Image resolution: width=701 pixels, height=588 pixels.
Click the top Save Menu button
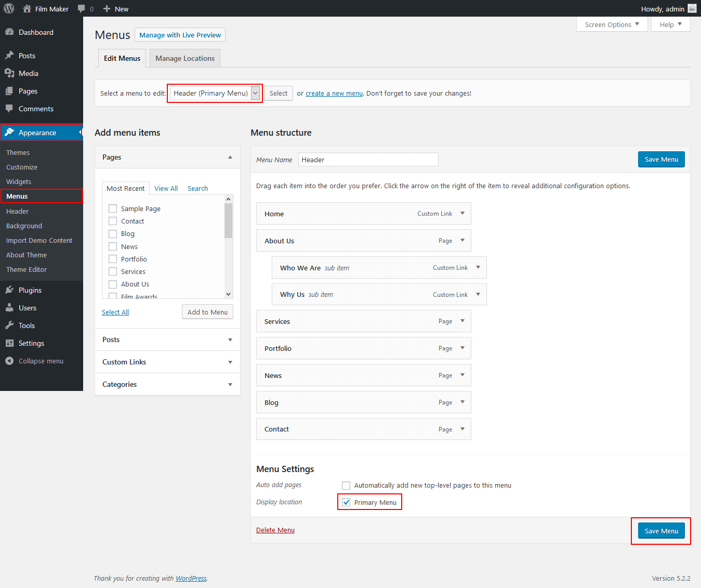[662, 160]
